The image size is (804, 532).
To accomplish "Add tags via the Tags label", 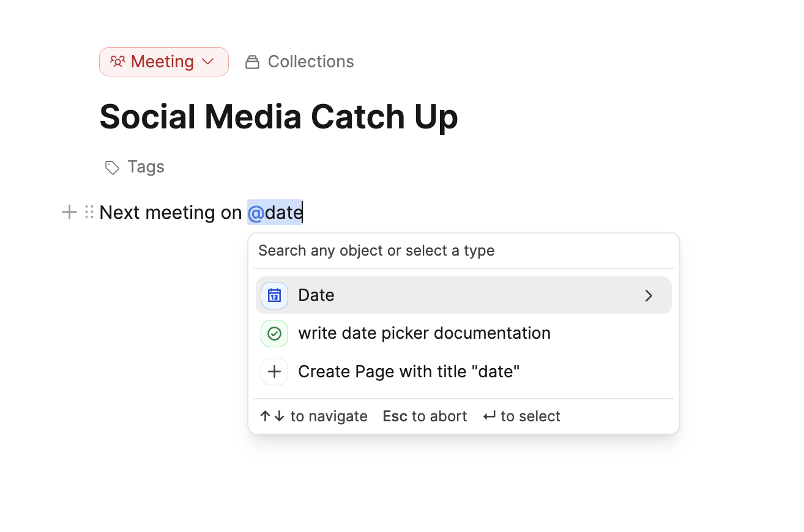I will [x=146, y=167].
